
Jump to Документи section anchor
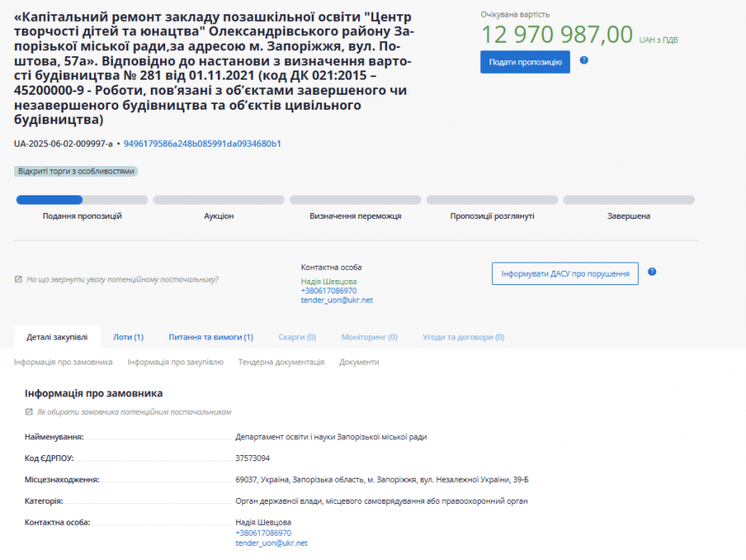pos(360,362)
